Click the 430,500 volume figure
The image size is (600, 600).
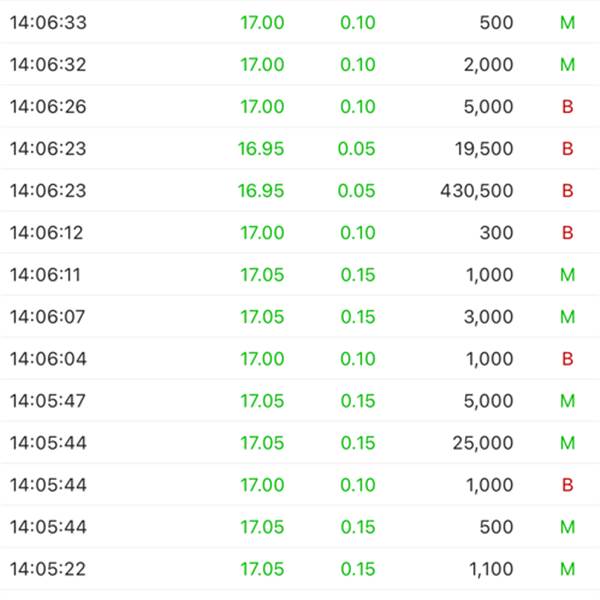coord(476,191)
